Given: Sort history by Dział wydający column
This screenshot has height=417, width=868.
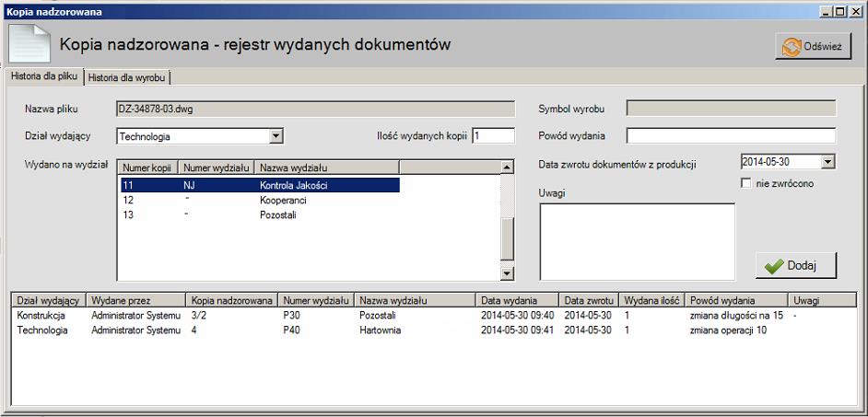Looking at the screenshot, I should click(x=49, y=300).
